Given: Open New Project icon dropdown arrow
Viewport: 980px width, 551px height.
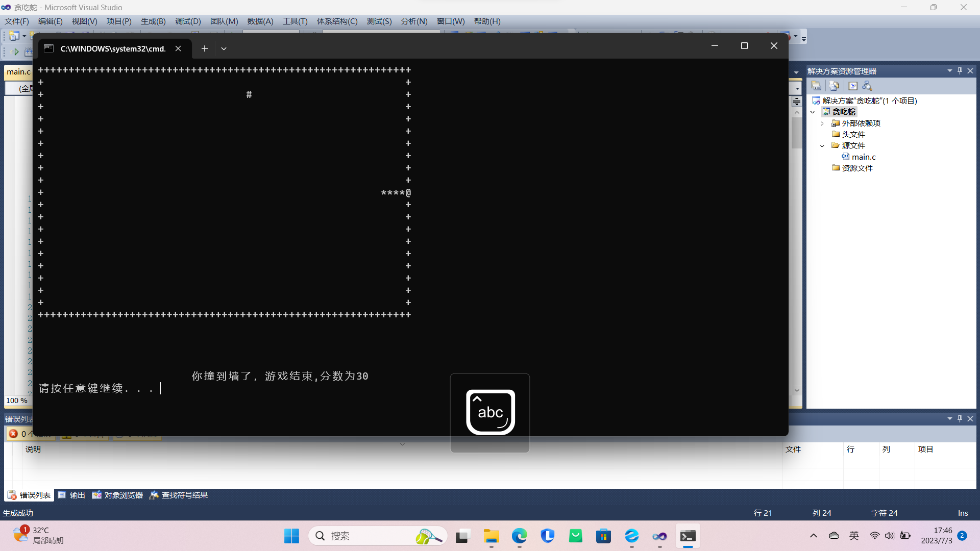Looking at the screenshot, I should pyautogui.click(x=24, y=36).
